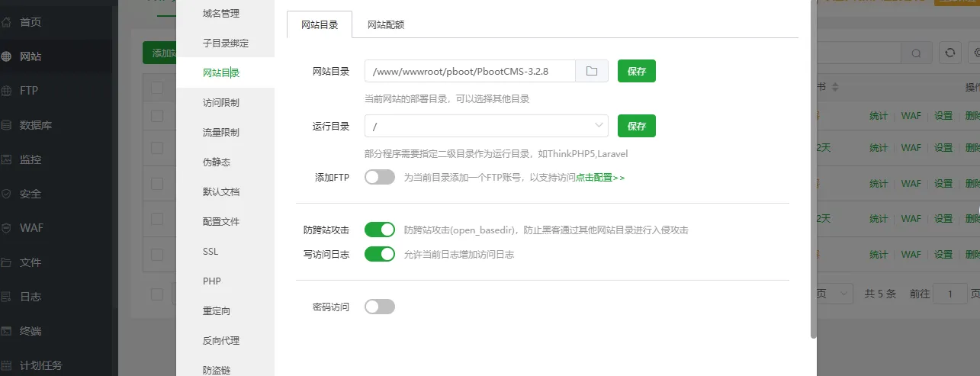Disable the 防跨站攻击 toggle
This screenshot has height=376, width=980.
[x=380, y=230]
